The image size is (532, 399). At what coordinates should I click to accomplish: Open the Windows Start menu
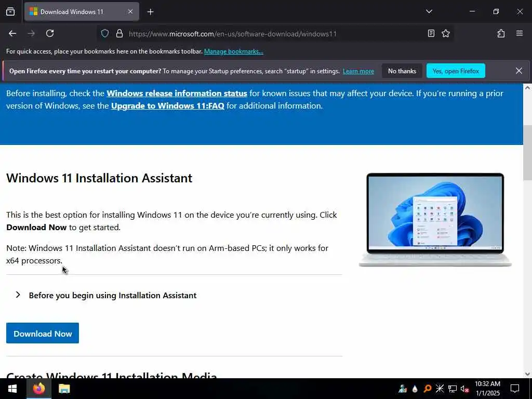(x=12, y=389)
